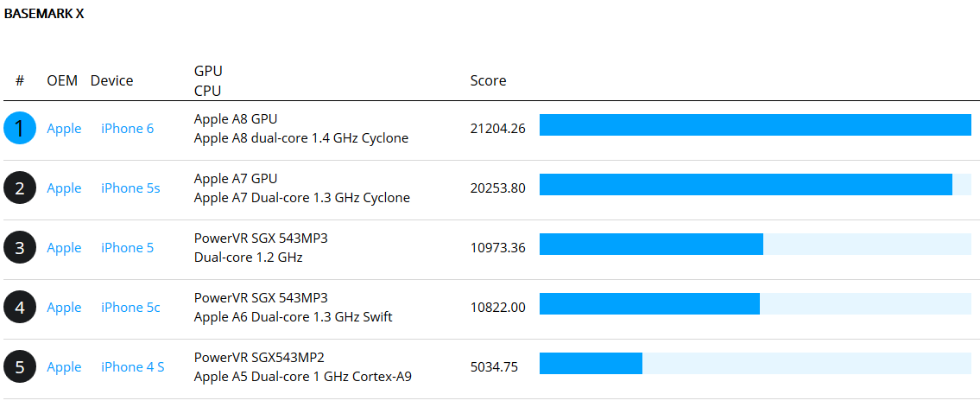This screenshot has height=407, width=980.
Task: Open Apple link in iPhone 4 S row
Action: (64, 367)
